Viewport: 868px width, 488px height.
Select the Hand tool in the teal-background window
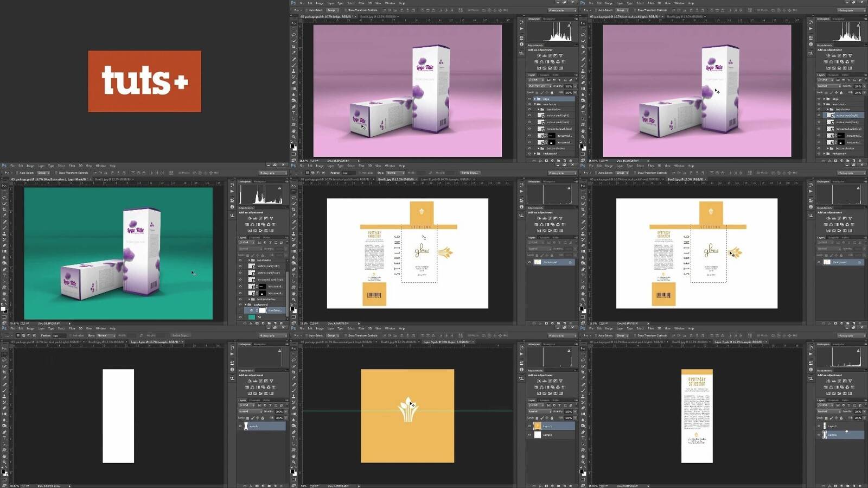pos(4,293)
